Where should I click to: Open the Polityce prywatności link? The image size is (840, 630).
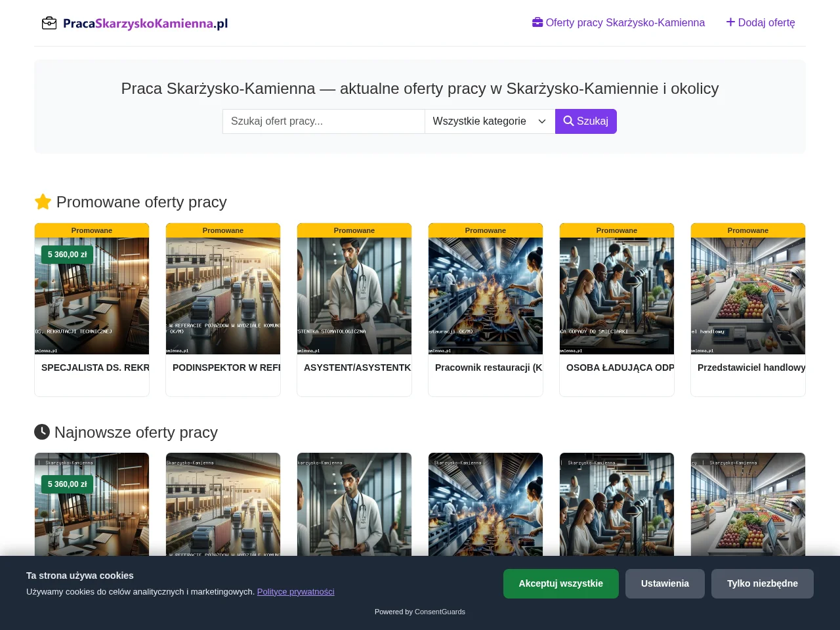[x=295, y=591]
